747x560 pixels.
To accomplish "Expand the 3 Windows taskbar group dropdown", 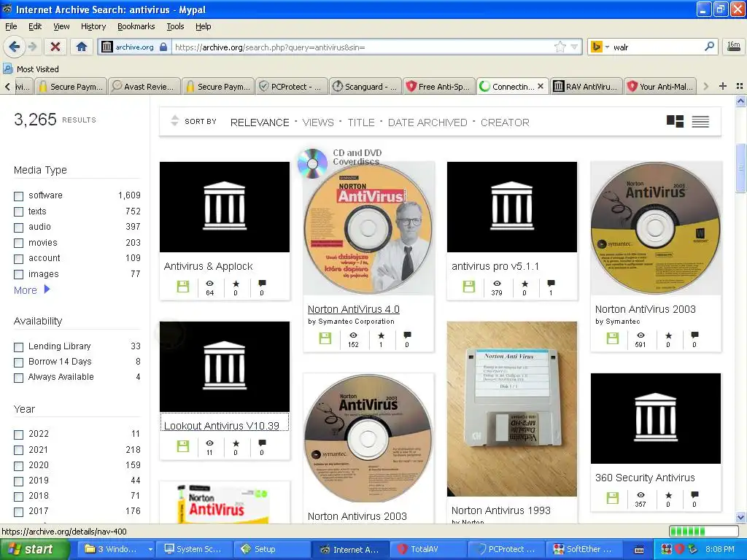I will 150,549.
